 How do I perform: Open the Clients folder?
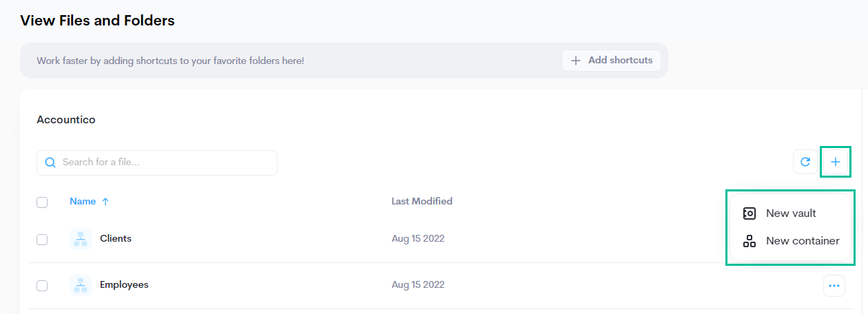[116, 239]
